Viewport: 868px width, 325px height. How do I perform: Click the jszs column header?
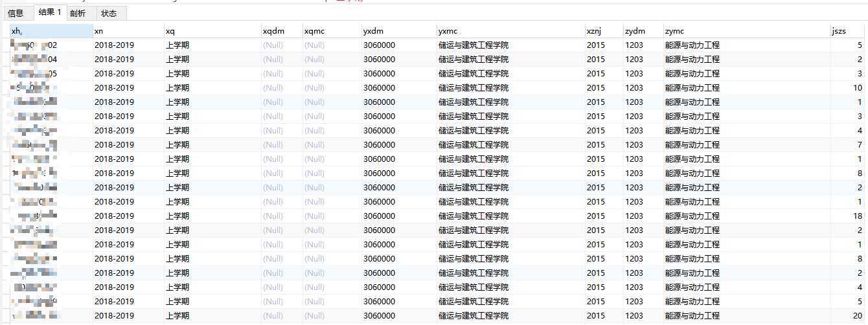click(847, 31)
